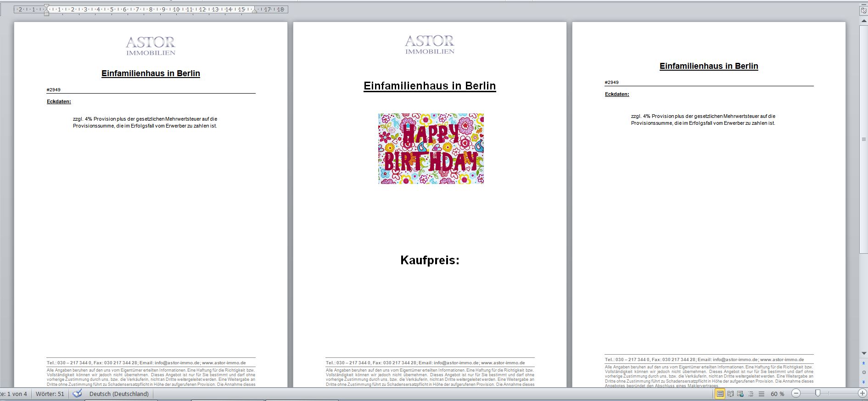The height and width of the screenshot is (401, 868).
Task: Click the word count "Wörter: 51"
Action: [50, 394]
